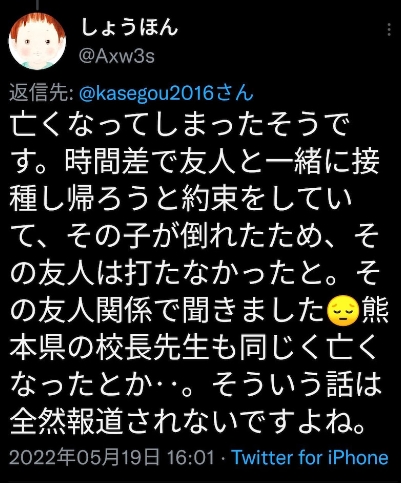Open the Twitter for iPhone source link

tap(310, 457)
